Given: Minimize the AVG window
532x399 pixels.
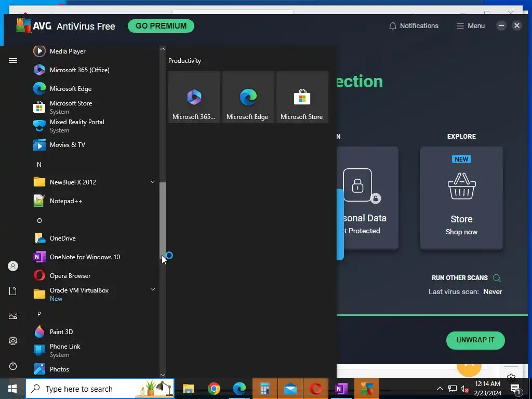Looking at the screenshot, I should coord(501,26).
